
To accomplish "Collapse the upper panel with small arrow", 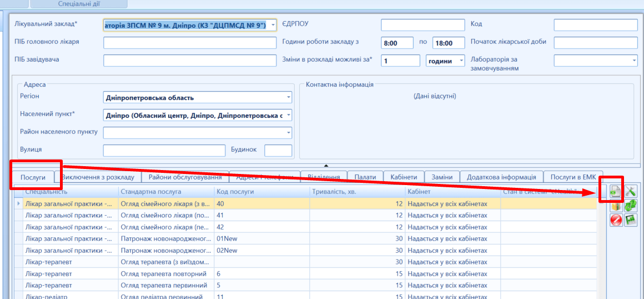I will (x=326, y=165).
